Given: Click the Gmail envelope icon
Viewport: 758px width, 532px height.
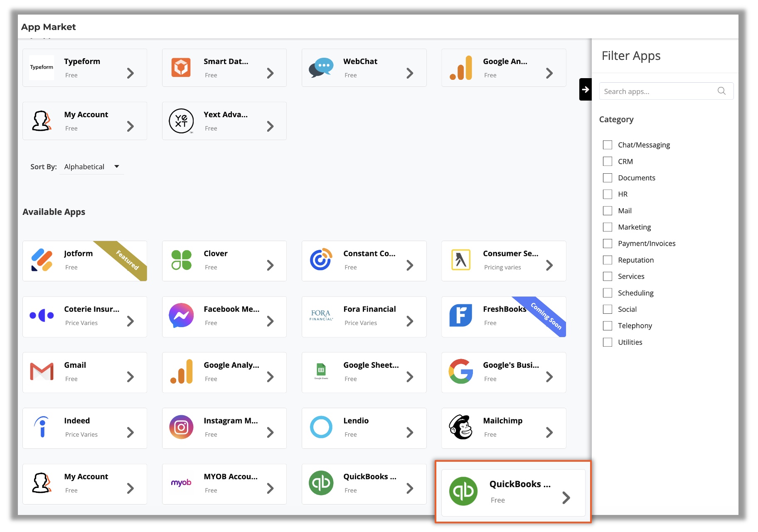Looking at the screenshot, I should (x=42, y=372).
